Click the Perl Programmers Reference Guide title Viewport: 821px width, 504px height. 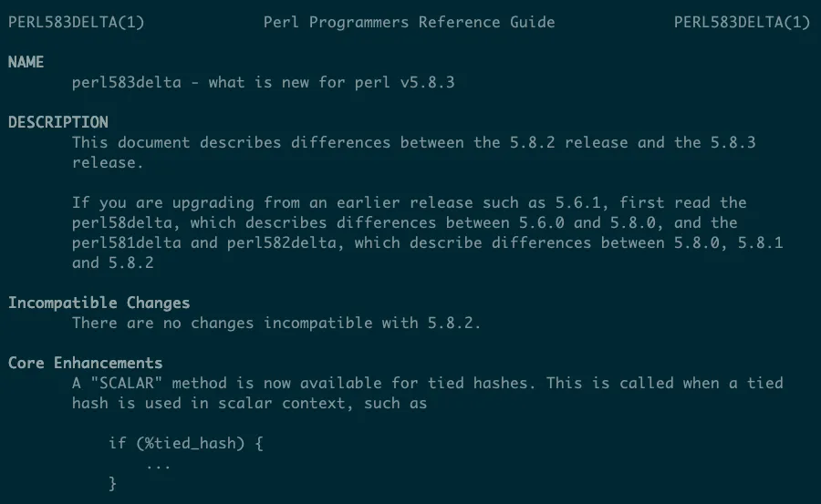(409, 22)
